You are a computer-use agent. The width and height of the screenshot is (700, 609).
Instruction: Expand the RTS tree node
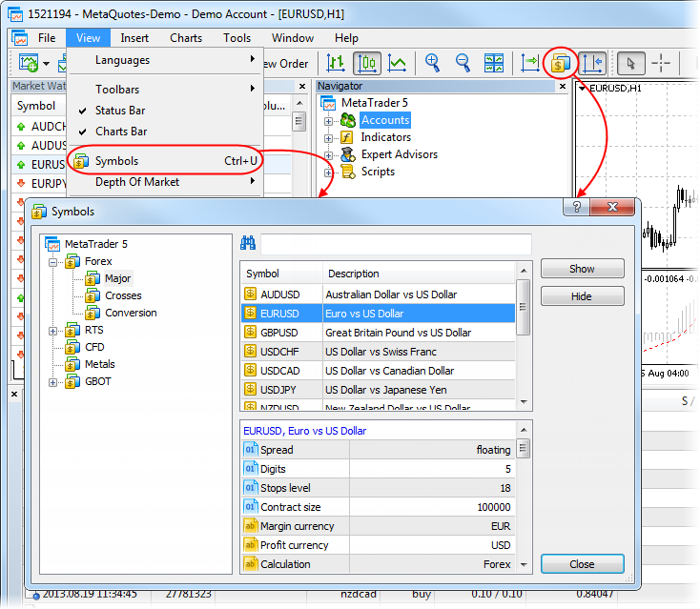[x=54, y=331]
